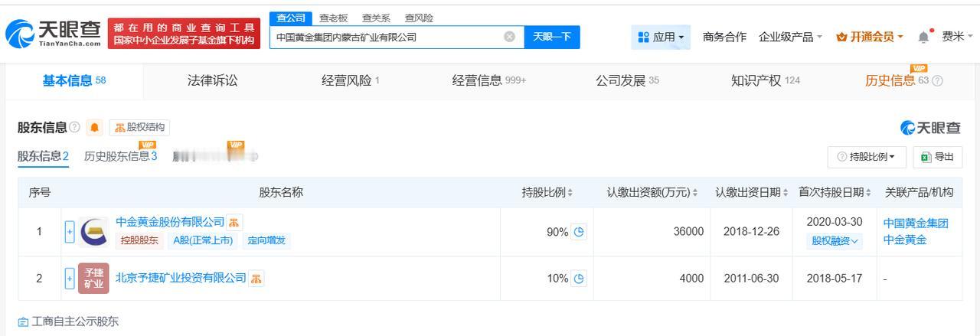Click the A股(正常上市) tag
This screenshot has width=980, height=336.
coord(202,240)
